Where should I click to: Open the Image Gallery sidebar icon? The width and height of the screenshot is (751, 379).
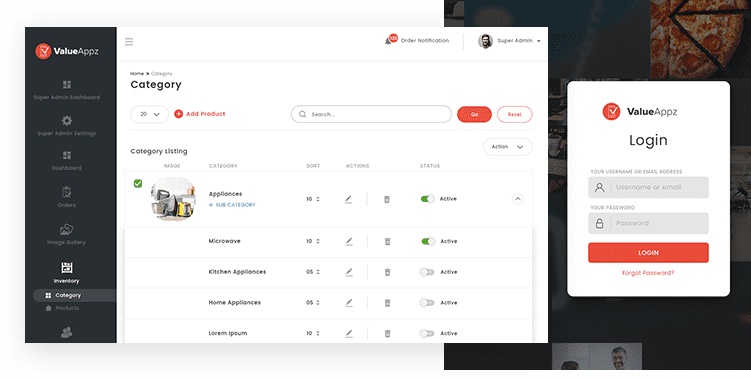[x=67, y=229]
